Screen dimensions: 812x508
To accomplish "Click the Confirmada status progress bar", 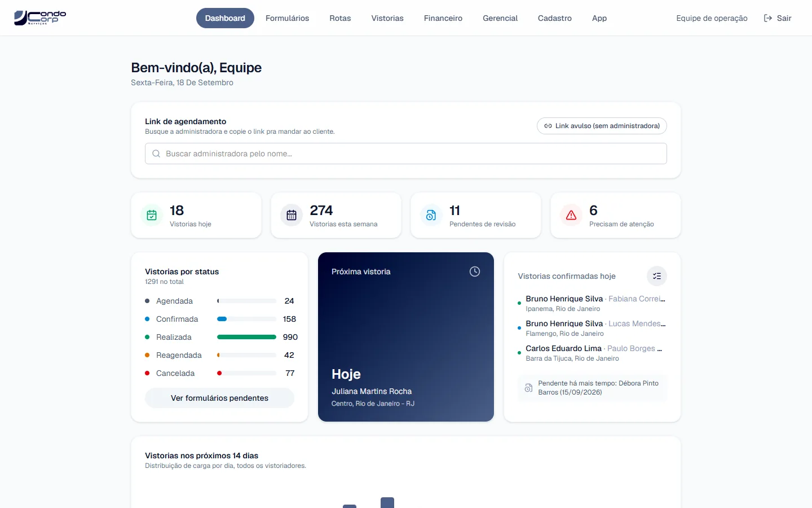I will tap(246, 319).
